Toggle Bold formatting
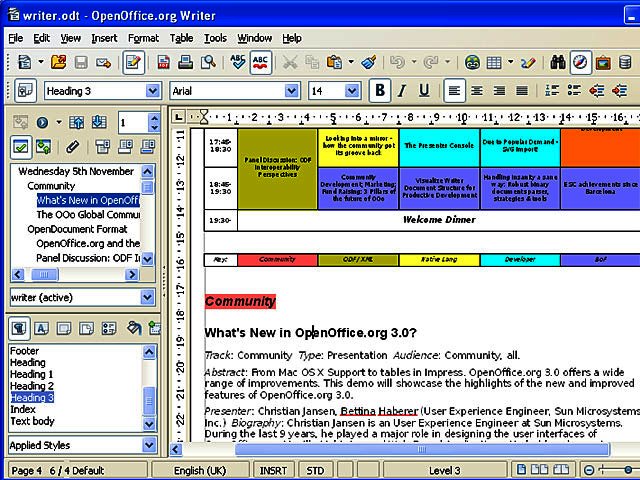 [x=379, y=91]
